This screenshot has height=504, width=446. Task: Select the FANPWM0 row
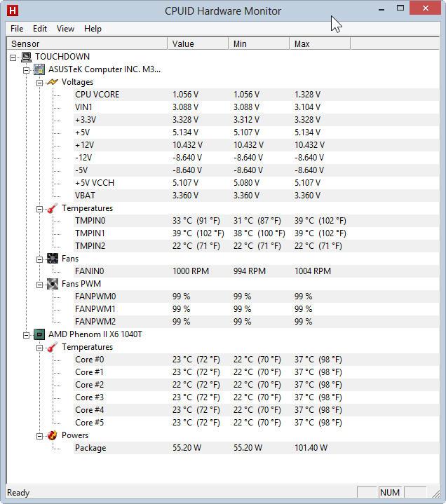coord(256,297)
